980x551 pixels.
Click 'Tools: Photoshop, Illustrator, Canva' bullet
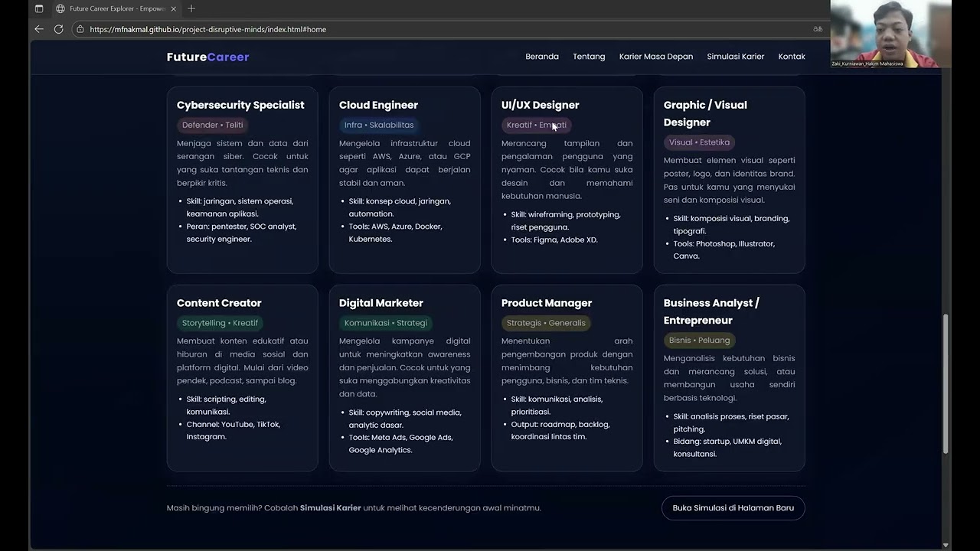[724, 249]
